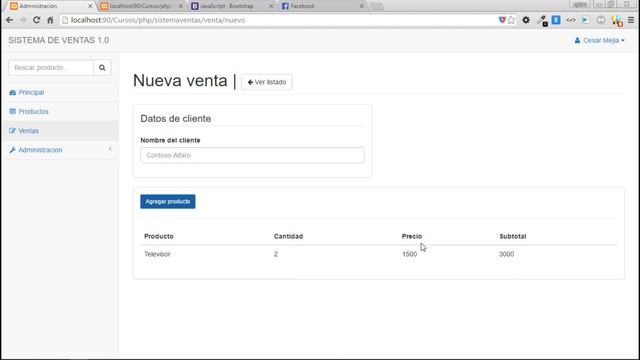Click the code brackets extension icon

(x=571, y=20)
